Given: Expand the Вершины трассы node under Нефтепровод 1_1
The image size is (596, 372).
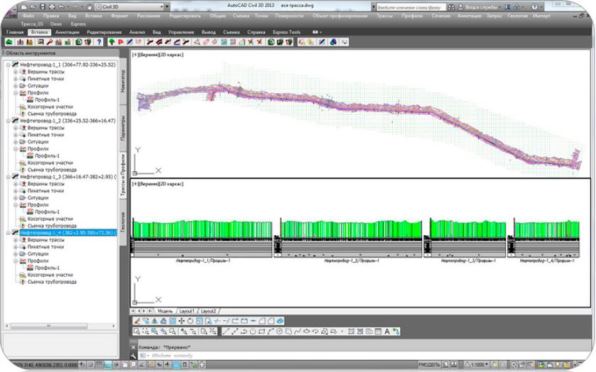Looking at the screenshot, I should click(16, 72).
